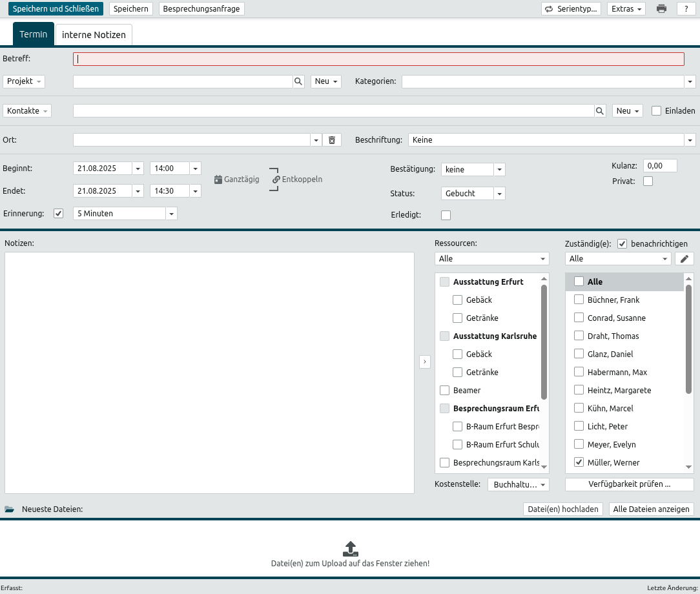The width and height of the screenshot is (700, 594).
Task: Click the upload icon in drop area
Action: 350,549
